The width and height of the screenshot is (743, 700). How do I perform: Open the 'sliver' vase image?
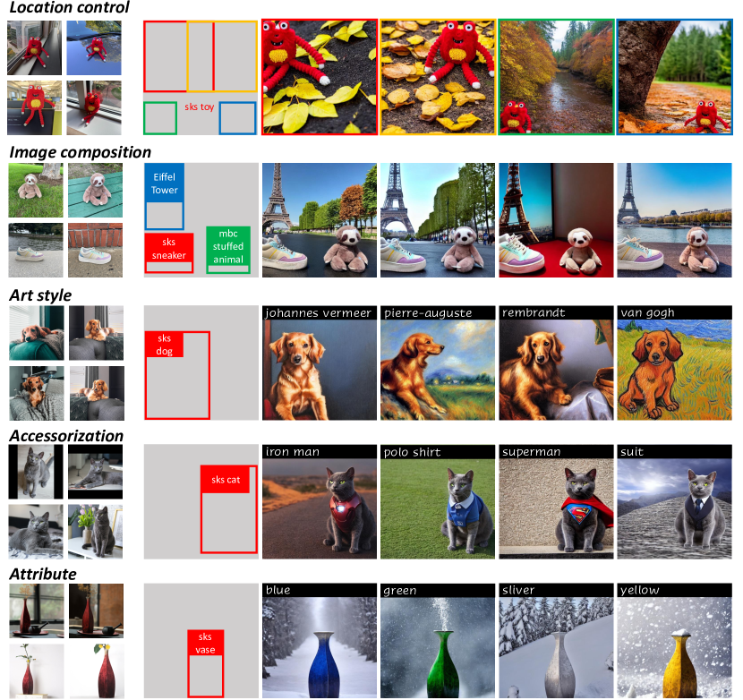coord(556,641)
